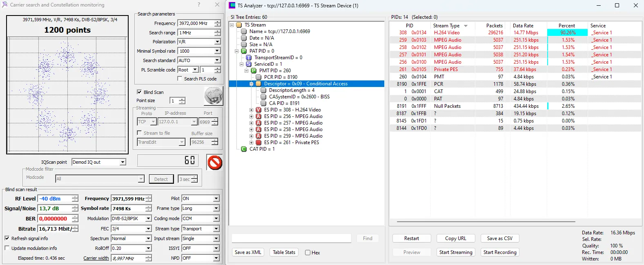Click the green CAT PID icon

(x=244, y=149)
